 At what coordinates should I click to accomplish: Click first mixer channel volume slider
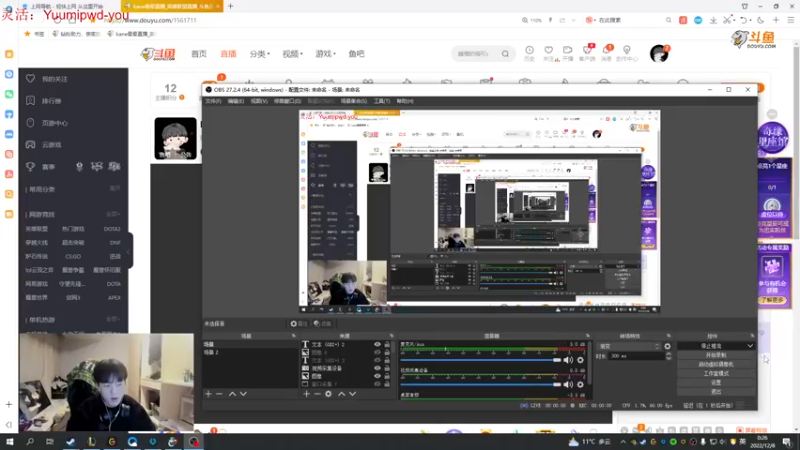pyautogui.click(x=481, y=360)
